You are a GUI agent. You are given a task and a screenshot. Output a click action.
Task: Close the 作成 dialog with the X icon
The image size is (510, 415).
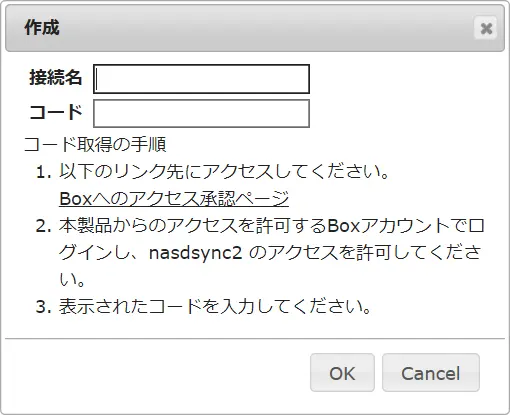(486, 28)
